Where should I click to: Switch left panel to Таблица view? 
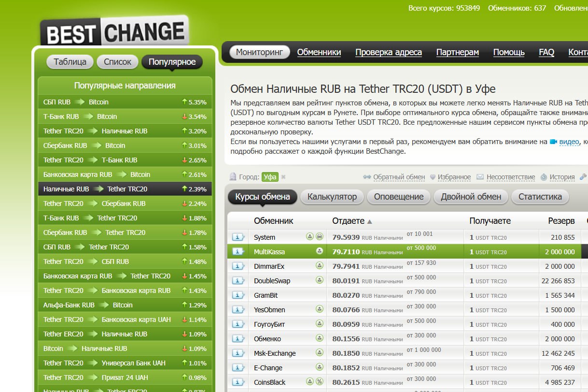pos(70,62)
